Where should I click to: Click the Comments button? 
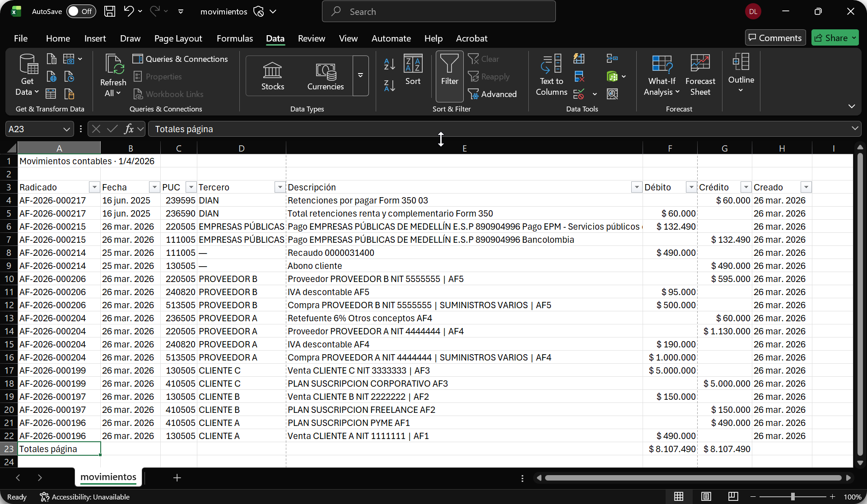pos(775,38)
